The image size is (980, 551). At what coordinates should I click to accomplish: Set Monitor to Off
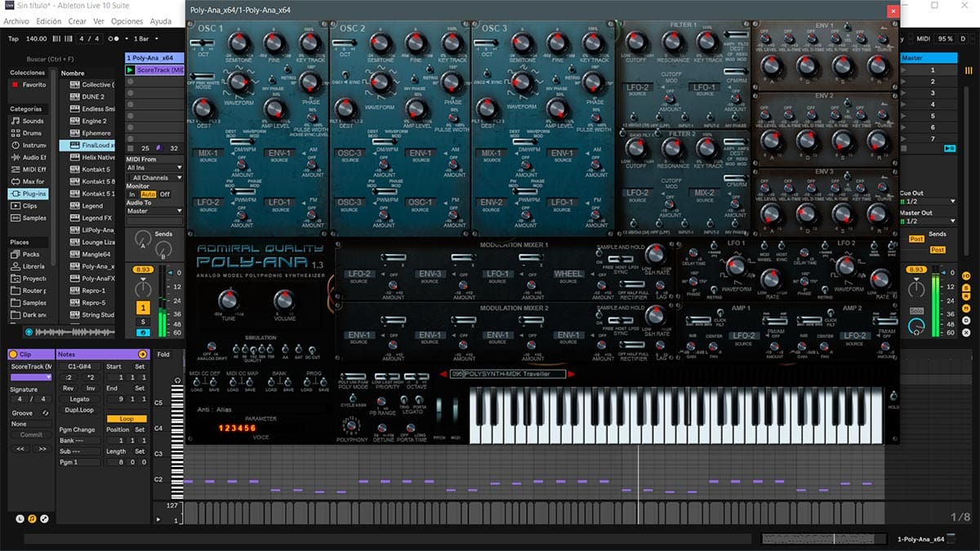165,194
